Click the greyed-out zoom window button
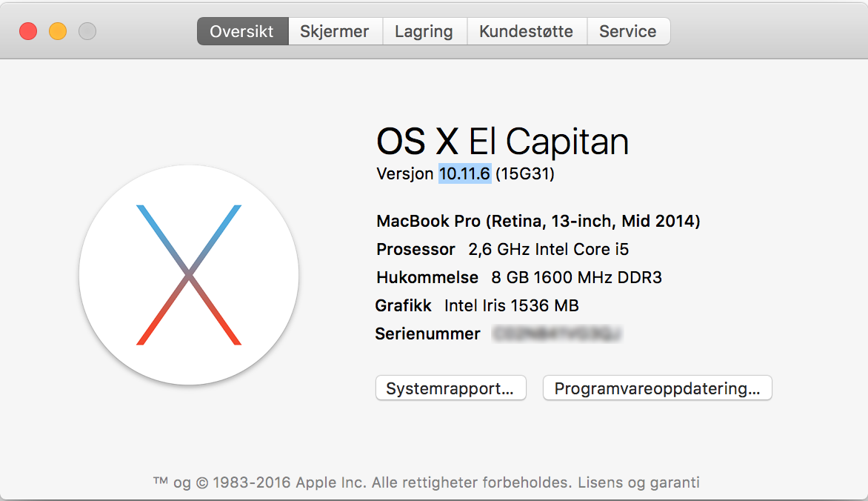The width and height of the screenshot is (868, 501). (87, 31)
